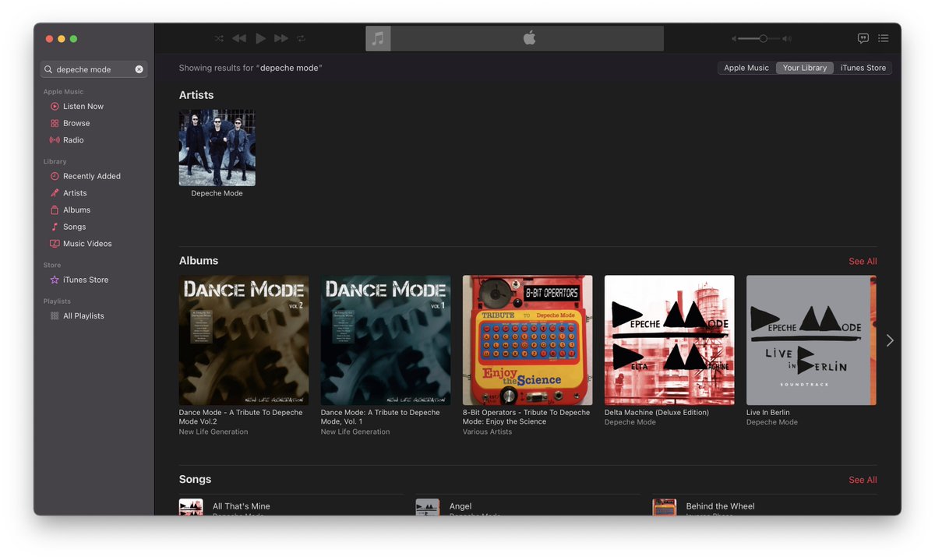Open Dance Mode Vol. 1 album cover
Screen dimensions: 935x560
(x=386, y=340)
